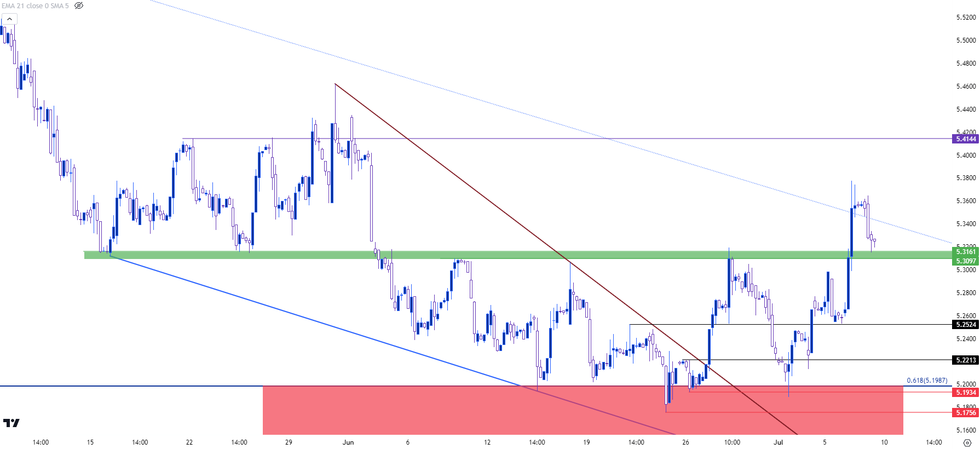Select the green resistance zone band
The height and width of the screenshot is (449, 980).
pos(518,255)
